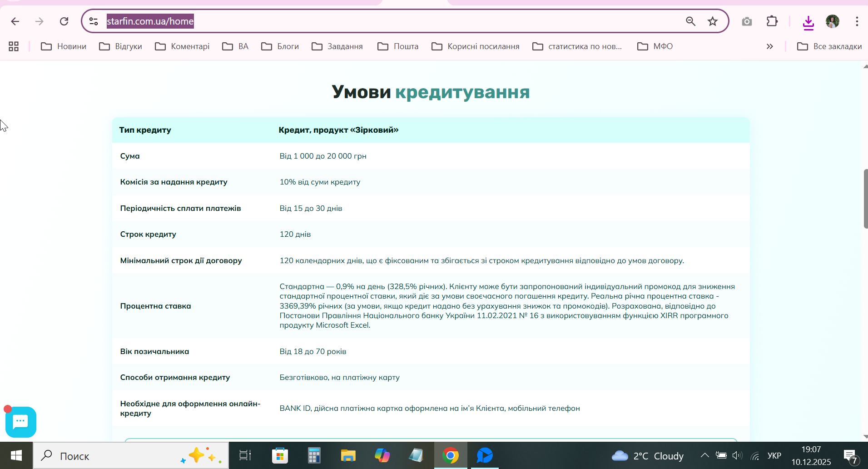The width and height of the screenshot is (868, 469).
Task: Open the live chat widget
Action: coord(21,422)
